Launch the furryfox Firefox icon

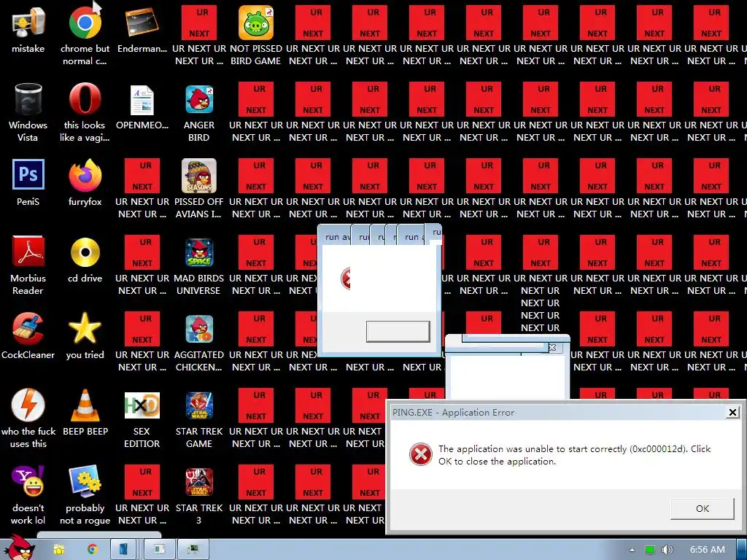pyautogui.click(x=85, y=175)
